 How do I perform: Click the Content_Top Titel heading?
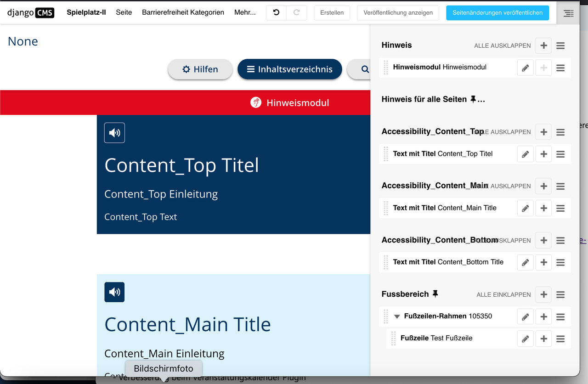(182, 165)
